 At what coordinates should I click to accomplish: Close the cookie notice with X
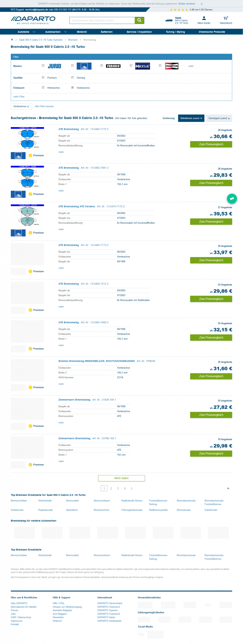coord(202,4)
